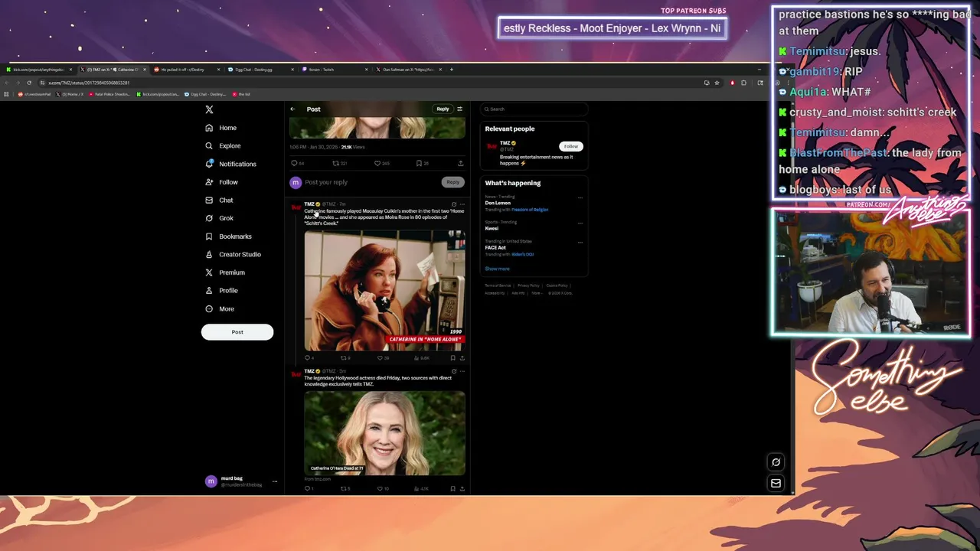Click the X Search box

pos(534,109)
